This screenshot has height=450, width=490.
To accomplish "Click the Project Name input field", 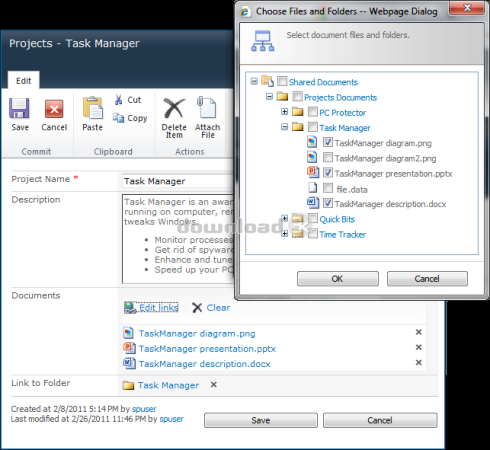I will click(x=178, y=181).
